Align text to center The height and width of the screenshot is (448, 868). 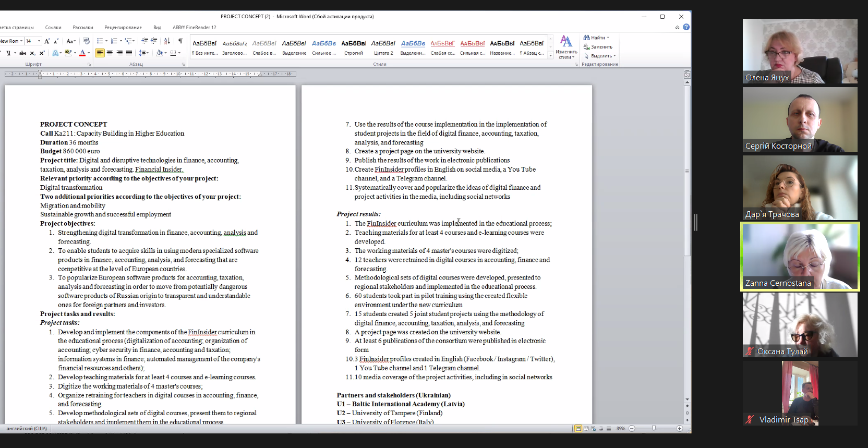(110, 53)
